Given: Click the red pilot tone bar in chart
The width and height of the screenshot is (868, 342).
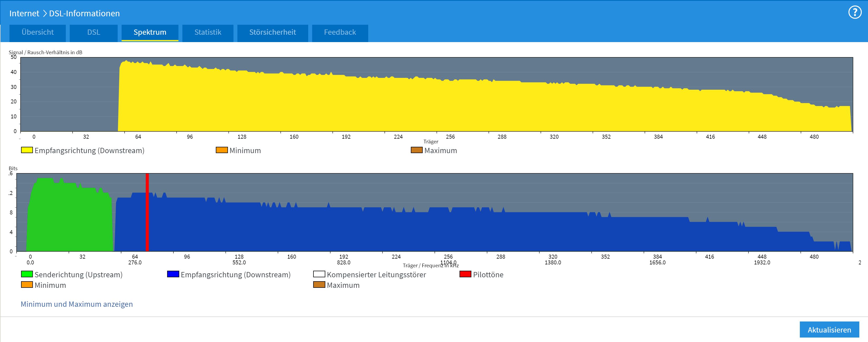Looking at the screenshot, I should 147,212.
